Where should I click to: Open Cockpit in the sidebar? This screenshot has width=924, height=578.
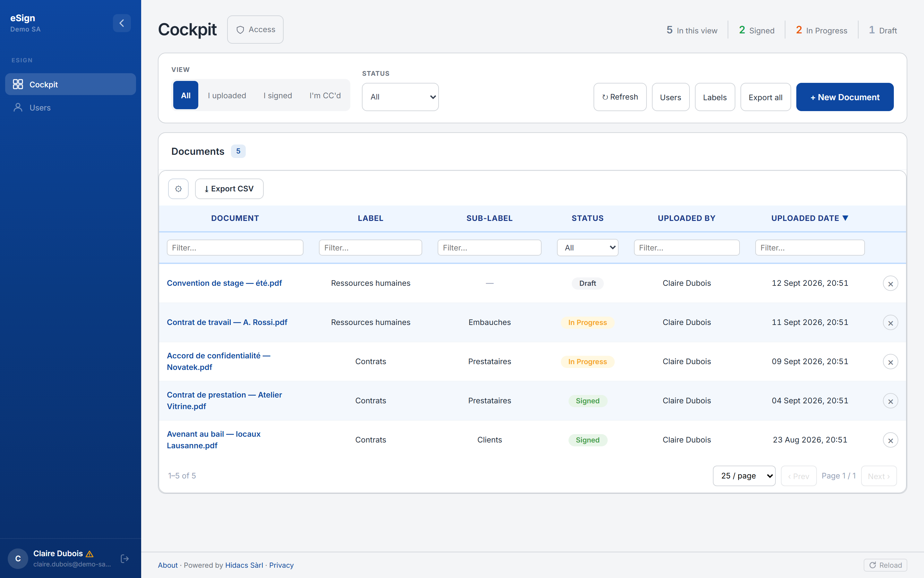click(x=70, y=84)
